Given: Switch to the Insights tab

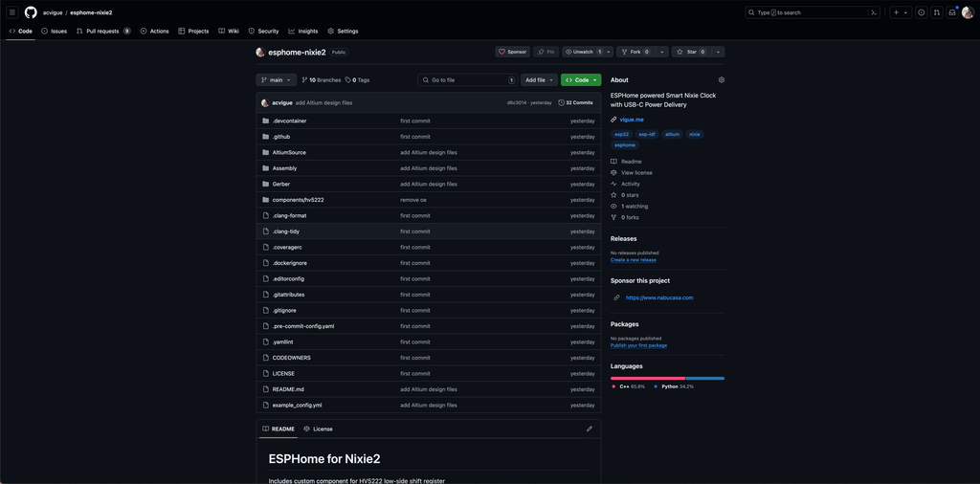Looking at the screenshot, I should click(x=303, y=31).
